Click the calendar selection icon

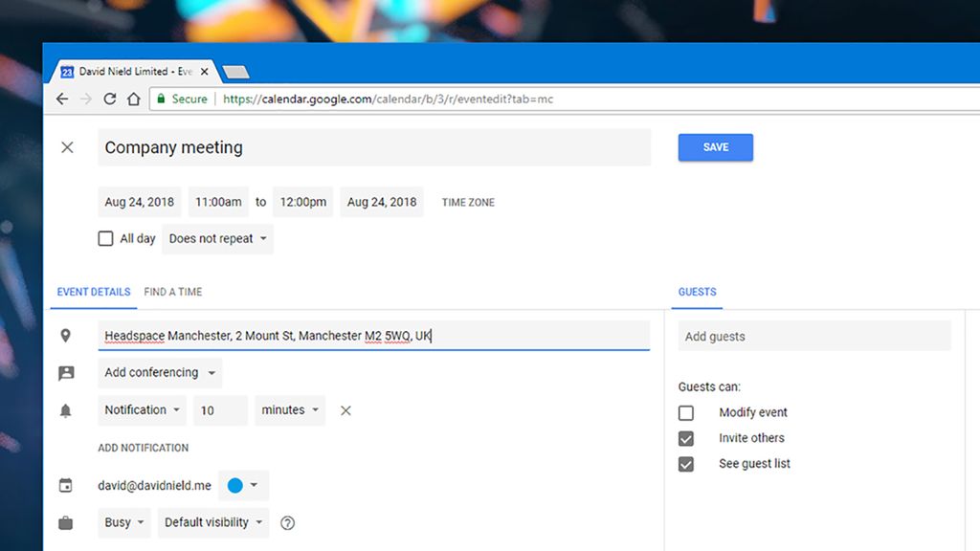[x=66, y=485]
